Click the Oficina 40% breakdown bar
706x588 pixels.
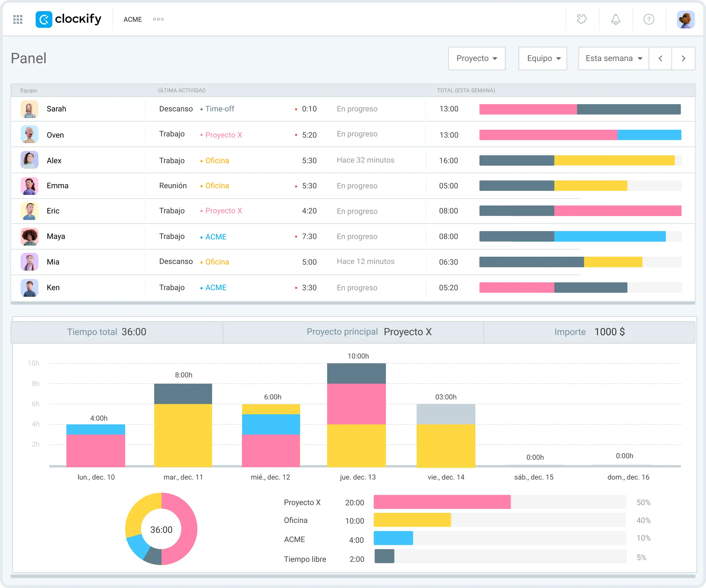pyautogui.click(x=500, y=520)
